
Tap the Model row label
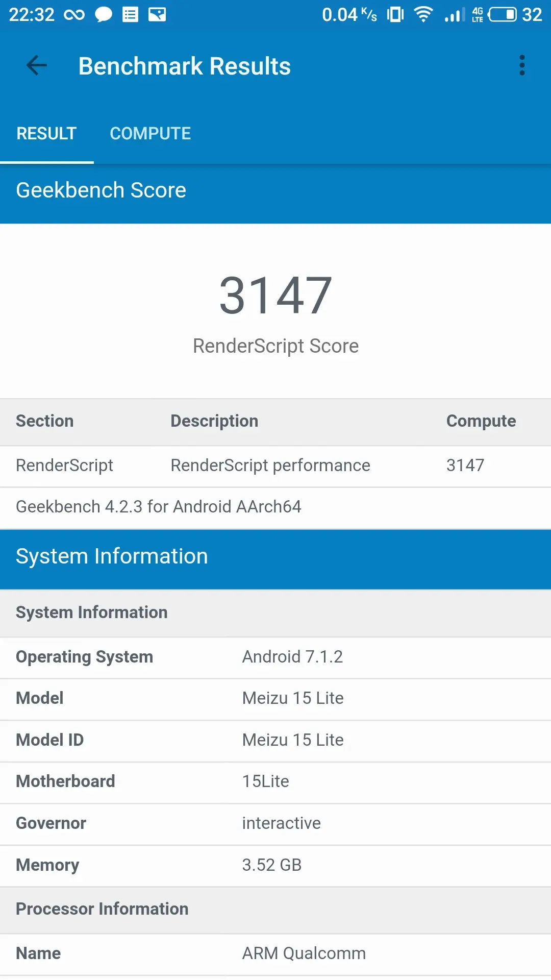(x=40, y=698)
